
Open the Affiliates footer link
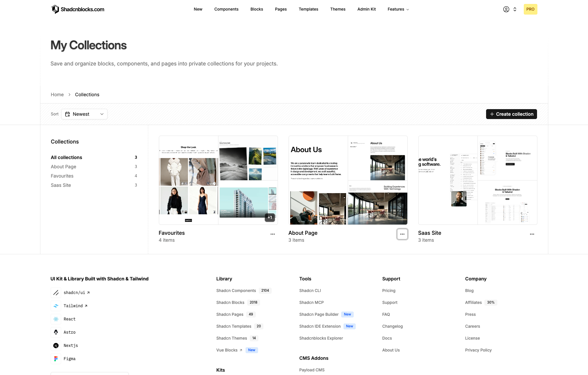tap(474, 303)
